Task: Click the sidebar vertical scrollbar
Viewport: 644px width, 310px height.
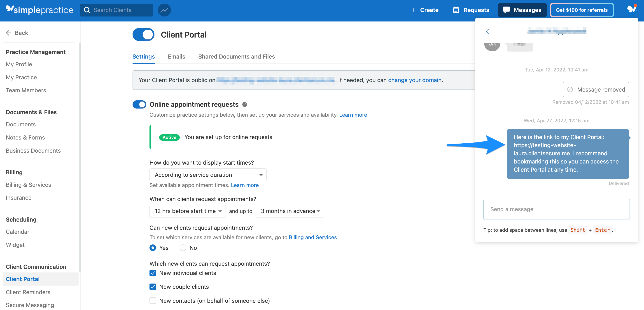Action: click(x=80, y=158)
